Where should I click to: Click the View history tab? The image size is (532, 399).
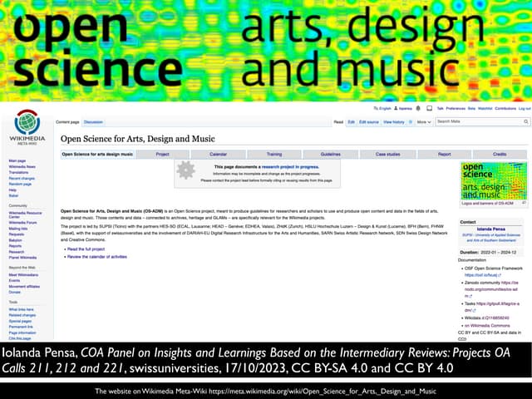point(393,121)
